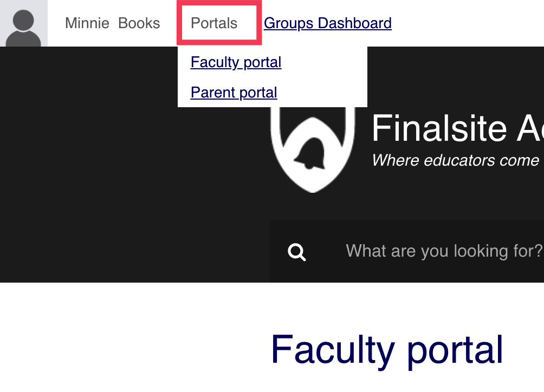544x392 pixels.
Task: Click the last name Books in the top bar
Action: (x=139, y=23)
